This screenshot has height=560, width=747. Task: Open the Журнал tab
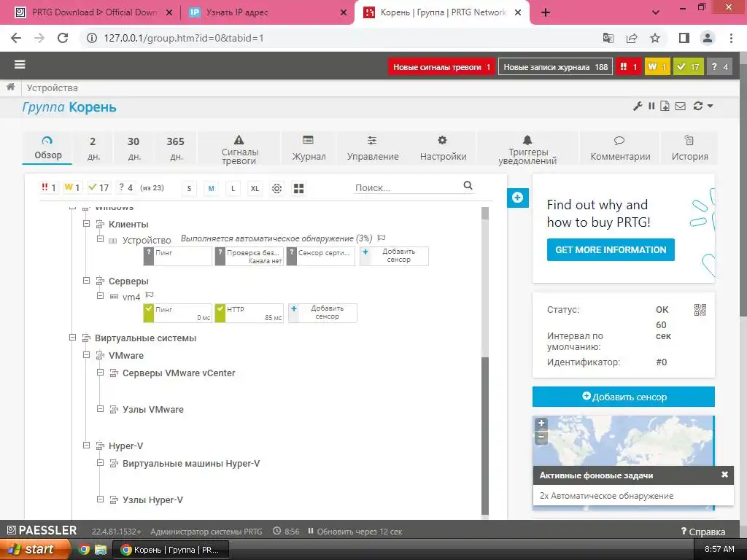click(x=309, y=148)
